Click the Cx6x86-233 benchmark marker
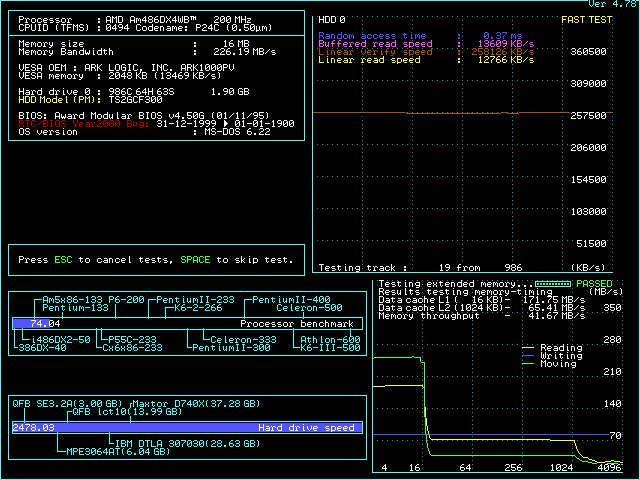The width and height of the screenshot is (640, 480). 132,348
